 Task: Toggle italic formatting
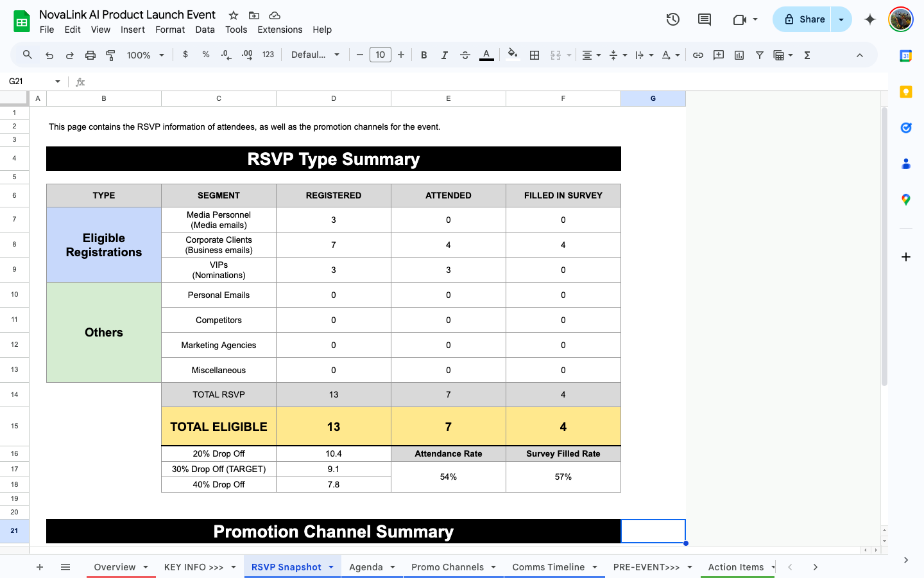(x=445, y=55)
